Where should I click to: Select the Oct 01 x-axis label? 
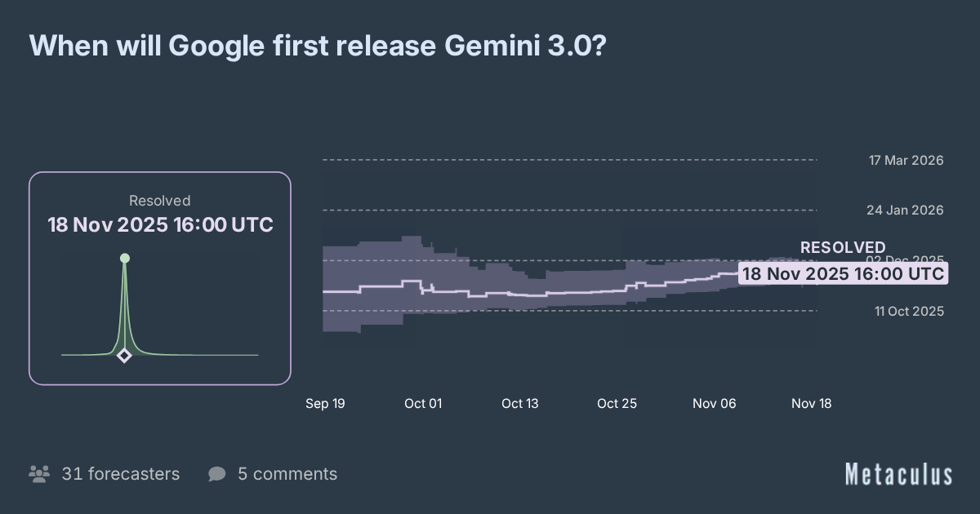[x=423, y=403]
